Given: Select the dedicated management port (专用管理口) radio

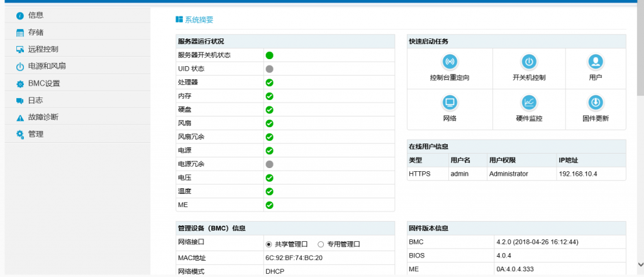Looking at the screenshot, I should click(x=321, y=244).
